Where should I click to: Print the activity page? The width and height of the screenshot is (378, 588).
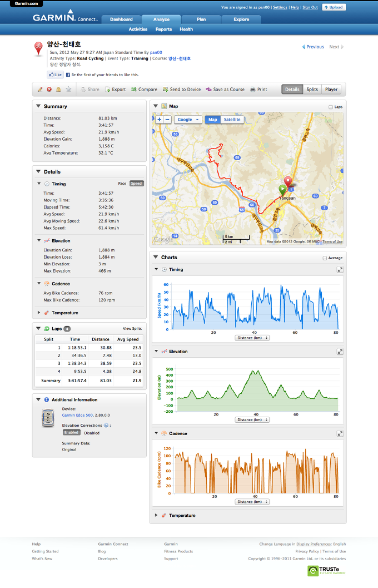(258, 89)
